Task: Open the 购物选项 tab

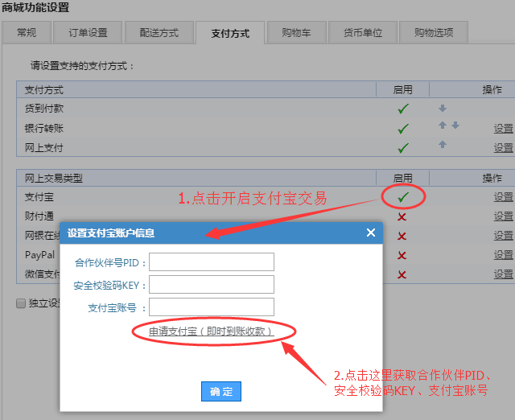Action: [x=434, y=32]
